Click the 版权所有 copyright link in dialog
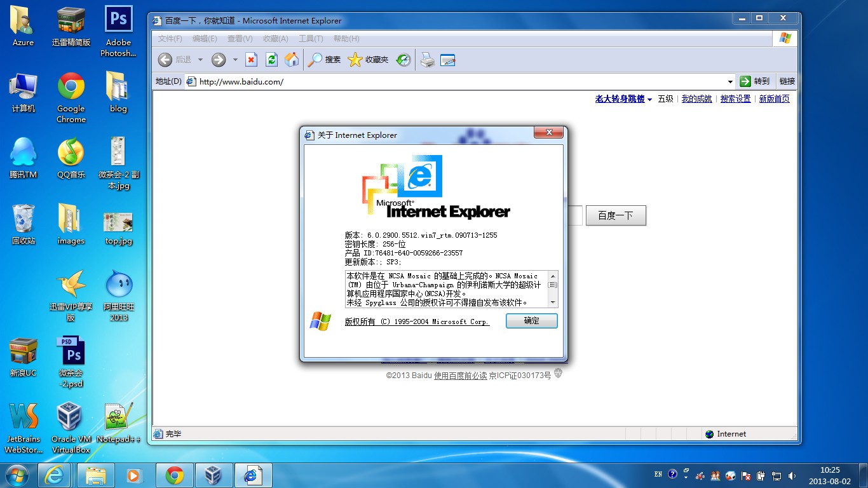The image size is (868, 488). point(417,322)
